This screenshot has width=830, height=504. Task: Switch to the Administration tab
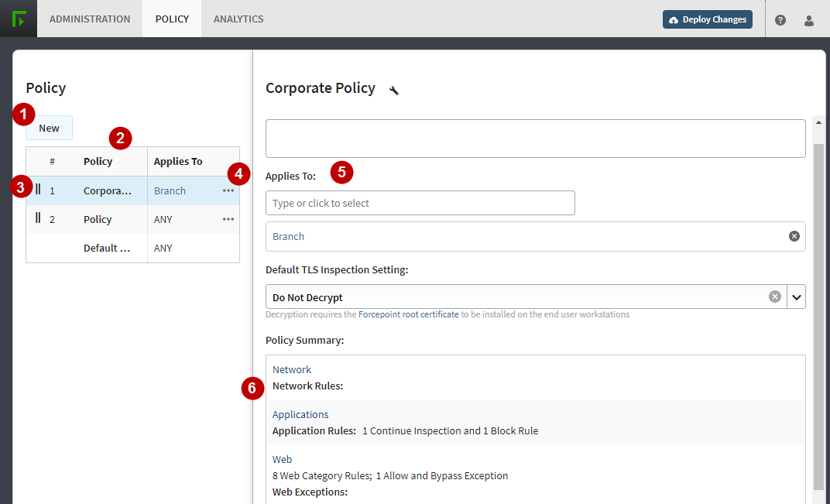point(90,19)
